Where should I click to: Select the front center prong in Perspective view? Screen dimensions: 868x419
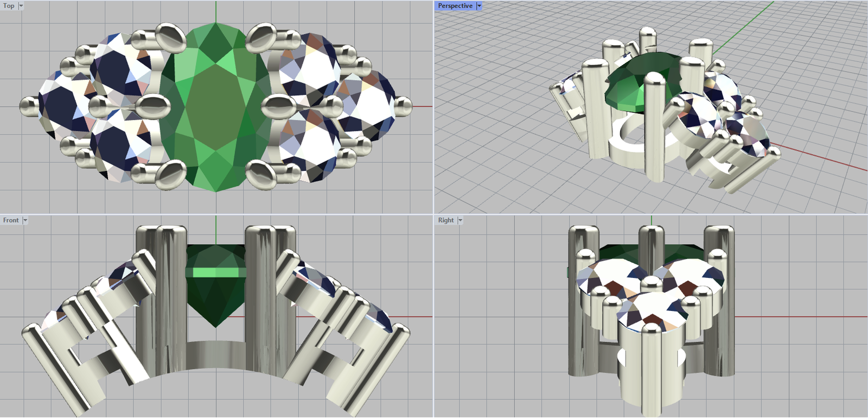pos(654,130)
